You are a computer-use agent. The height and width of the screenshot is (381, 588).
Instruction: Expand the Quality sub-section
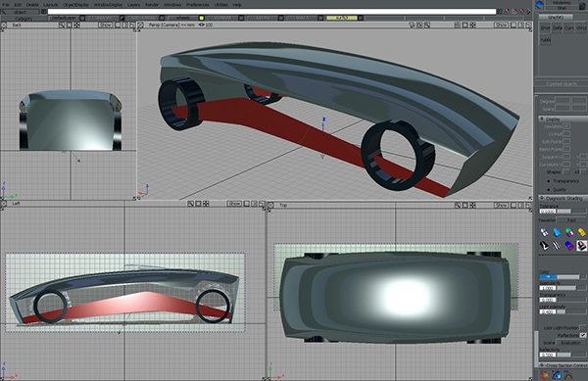pos(549,190)
